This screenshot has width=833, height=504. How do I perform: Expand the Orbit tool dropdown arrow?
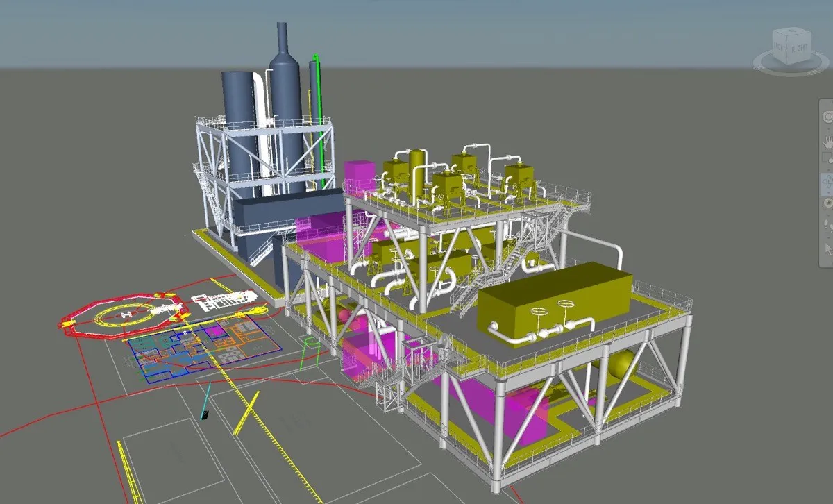click(828, 194)
